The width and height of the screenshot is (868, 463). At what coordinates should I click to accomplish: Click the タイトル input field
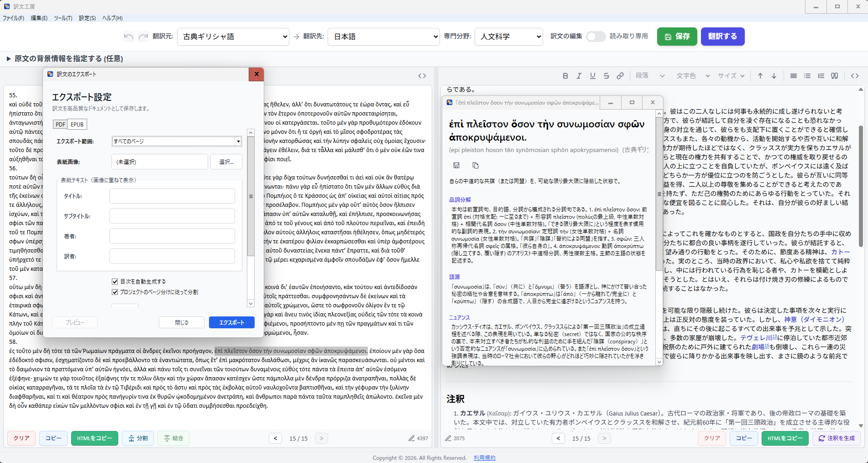[172, 196]
